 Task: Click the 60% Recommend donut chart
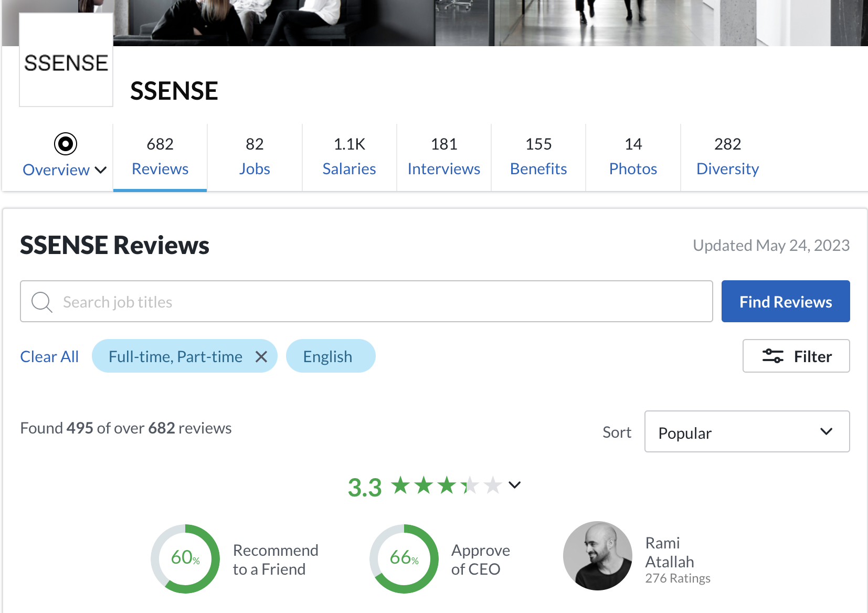click(x=185, y=559)
